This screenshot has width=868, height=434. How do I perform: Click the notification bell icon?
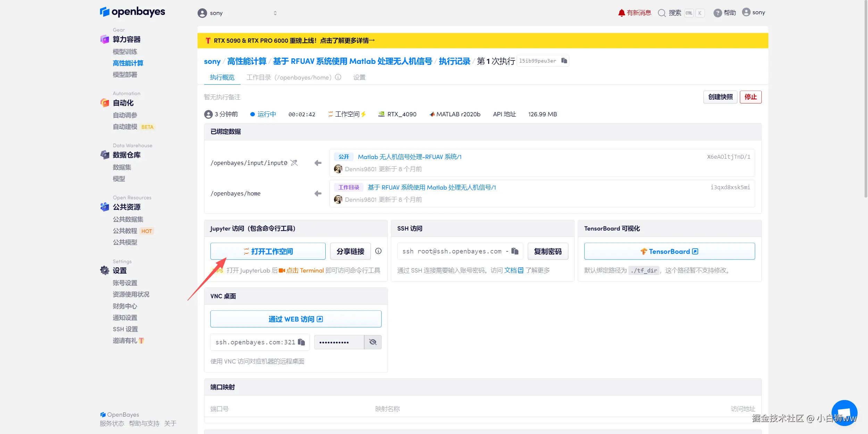(621, 13)
